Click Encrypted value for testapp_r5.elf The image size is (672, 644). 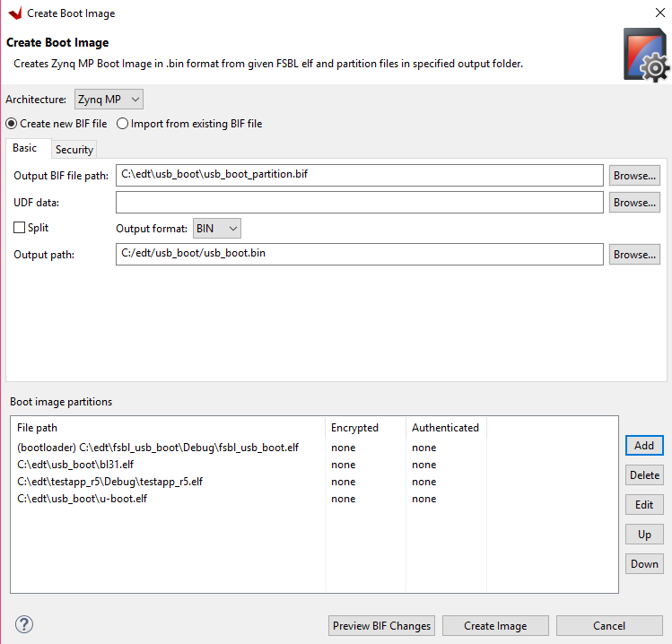(344, 482)
